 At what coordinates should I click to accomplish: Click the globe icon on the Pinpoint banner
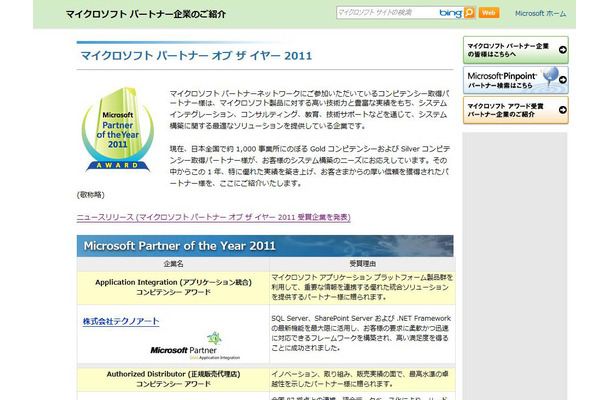[550, 75]
